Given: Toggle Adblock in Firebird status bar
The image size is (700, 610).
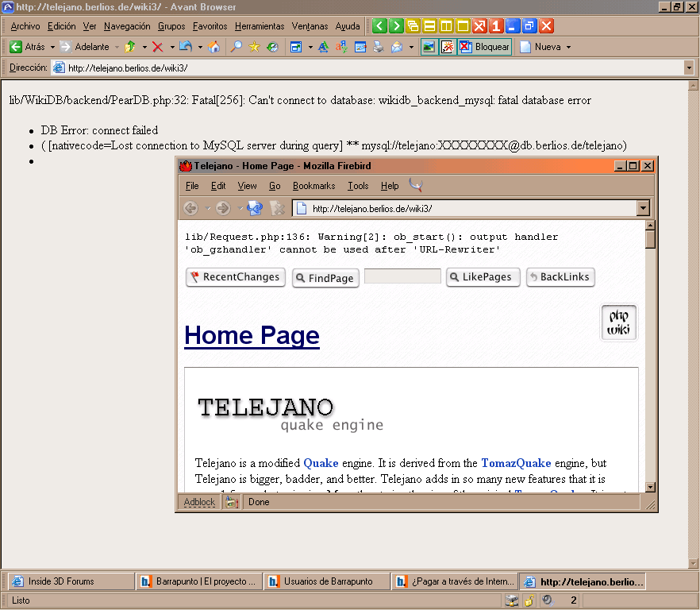Looking at the screenshot, I should 199,502.
